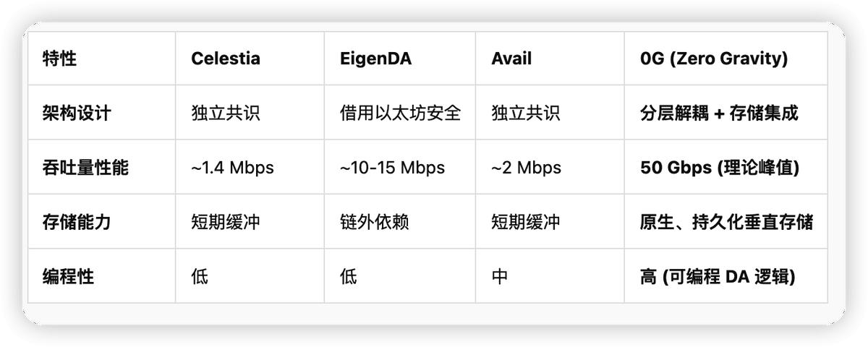Click the 特性 header cell
This screenshot has width=868, height=347.
pyautogui.click(x=59, y=59)
